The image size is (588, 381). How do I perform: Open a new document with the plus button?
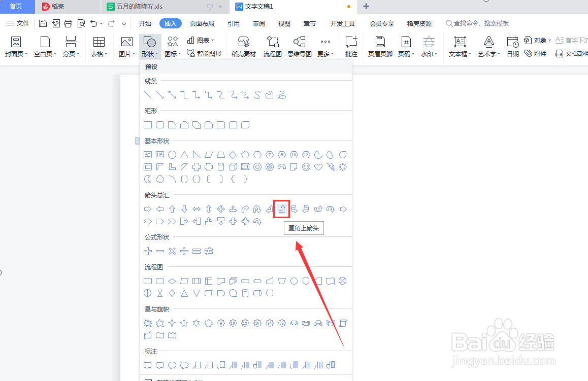point(366,7)
